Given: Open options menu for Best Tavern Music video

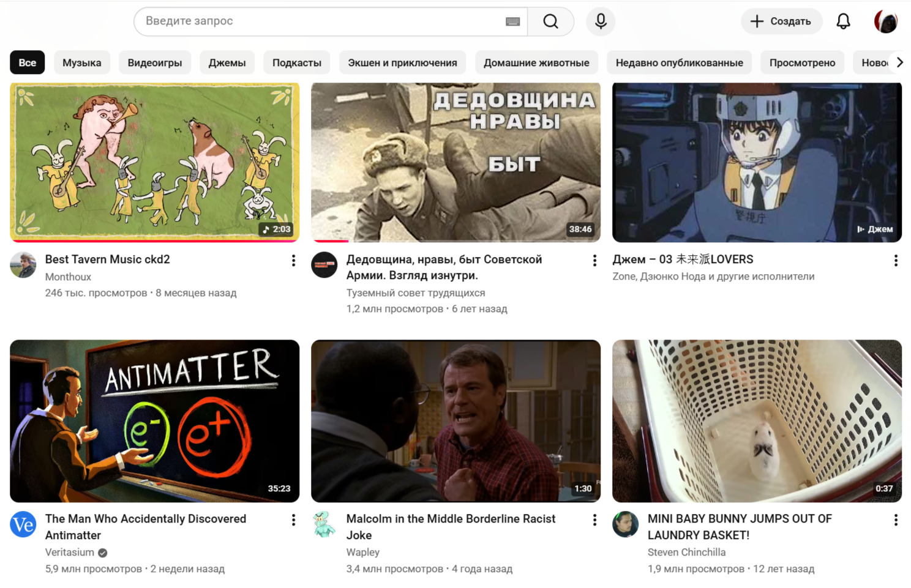Looking at the screenshot, I should coord(293,261).
